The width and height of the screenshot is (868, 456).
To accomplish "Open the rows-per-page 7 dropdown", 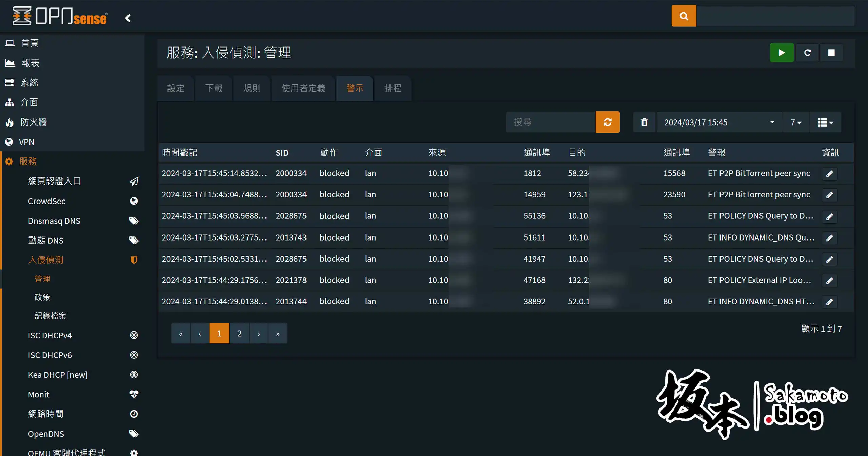I will (796, 122).
